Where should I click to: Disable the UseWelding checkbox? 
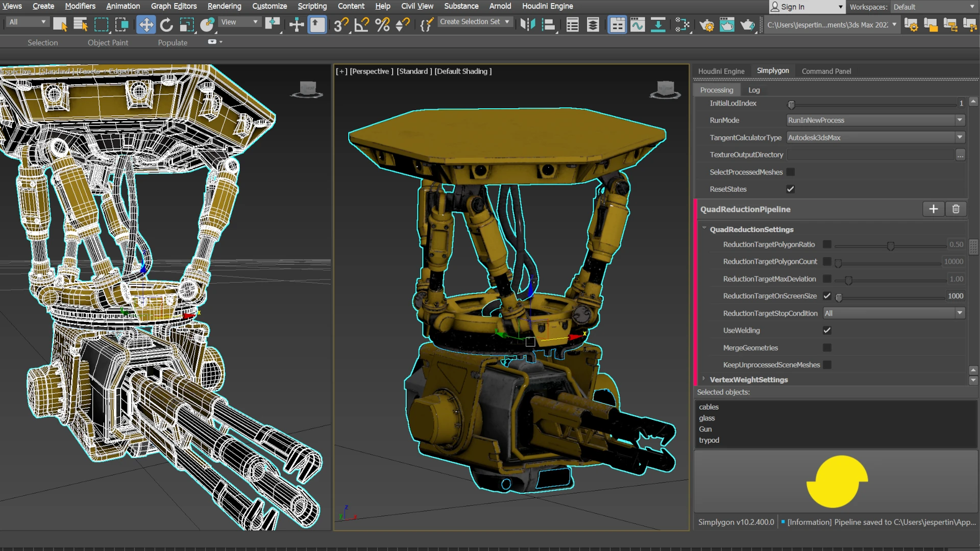(827, 331)
